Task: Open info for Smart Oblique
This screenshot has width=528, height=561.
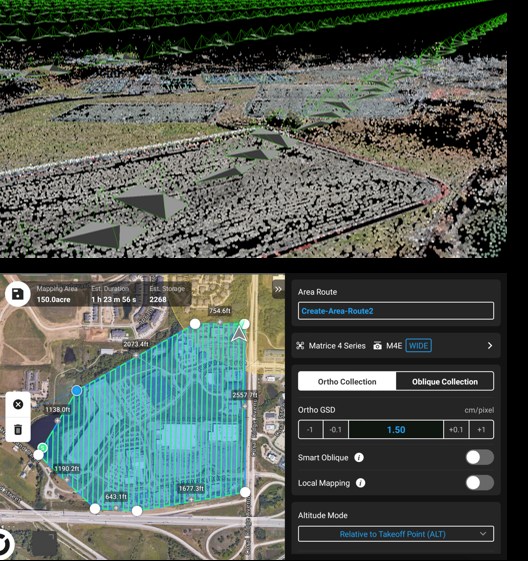Action: pyautogui.click(x=359, y=458)
